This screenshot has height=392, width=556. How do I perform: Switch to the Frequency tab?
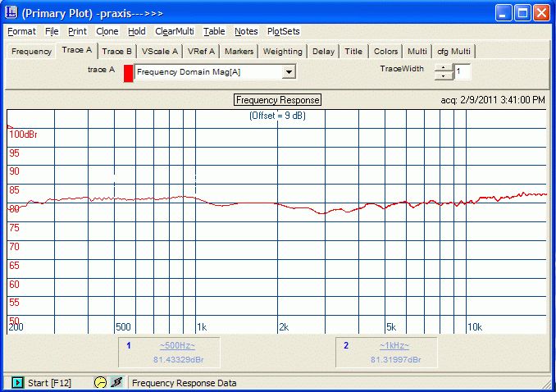click(31, 52)
